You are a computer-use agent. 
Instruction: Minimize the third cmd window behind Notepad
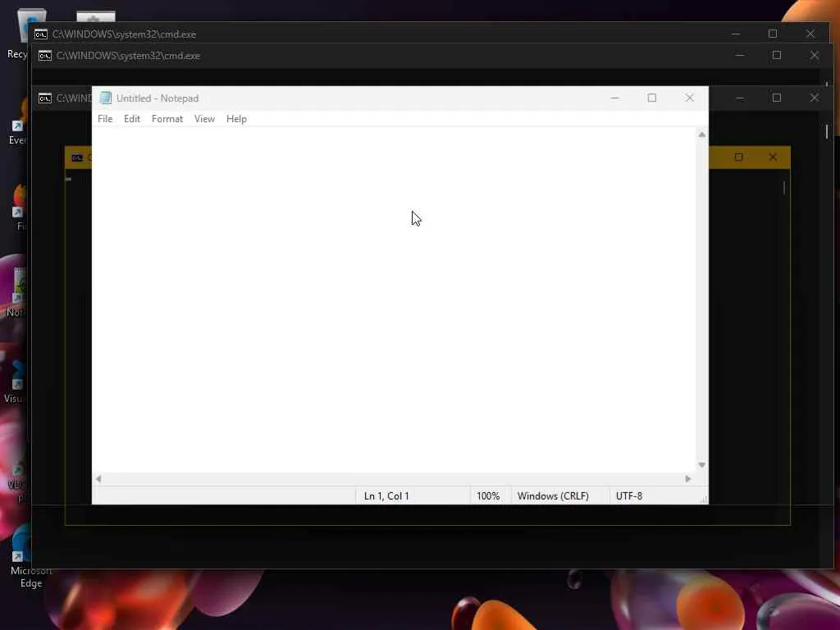[x=740, y=98]
